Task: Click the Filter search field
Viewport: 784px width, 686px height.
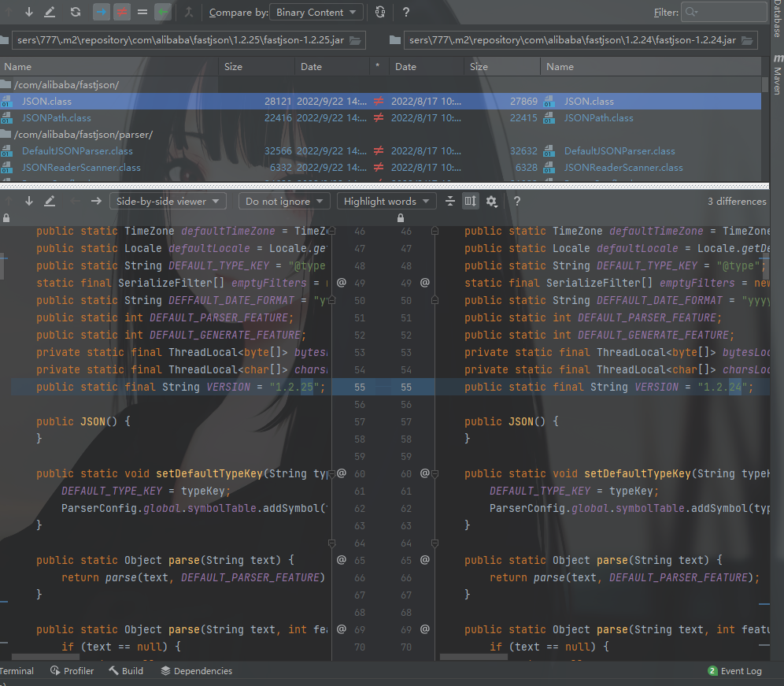Action: click(x=723, y=12)
